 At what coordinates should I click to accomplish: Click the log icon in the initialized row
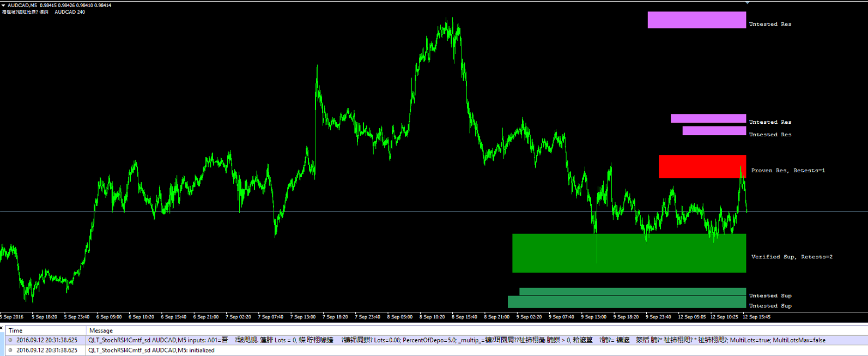[10, 351]
